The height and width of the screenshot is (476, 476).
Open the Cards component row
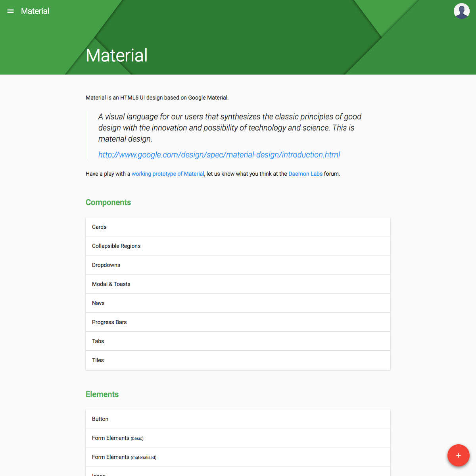click(238, 227)
